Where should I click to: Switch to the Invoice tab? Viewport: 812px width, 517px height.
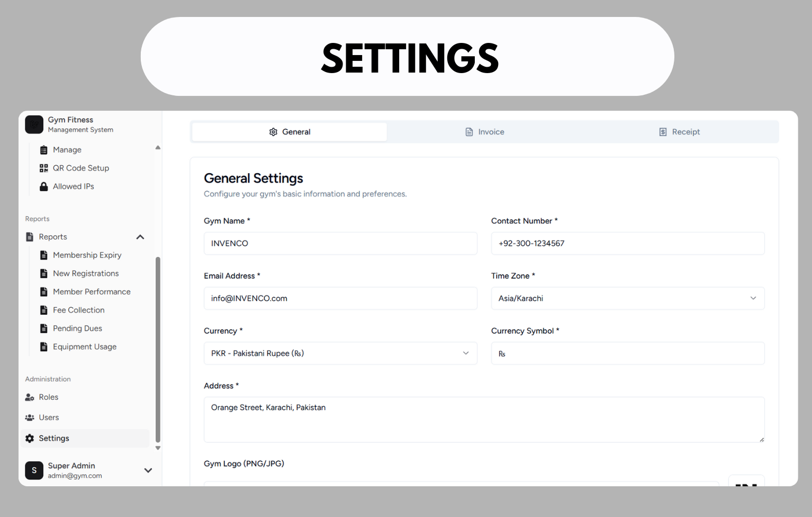point(484,131)
